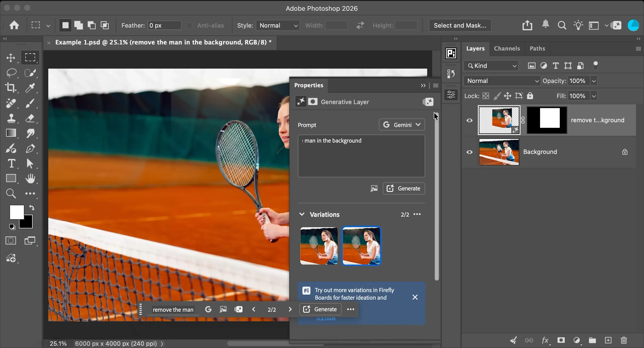Toggle layer filtering on/off switch
Image resolution: width=644 pixels, height=348 pixels.
tap(596, 66)
